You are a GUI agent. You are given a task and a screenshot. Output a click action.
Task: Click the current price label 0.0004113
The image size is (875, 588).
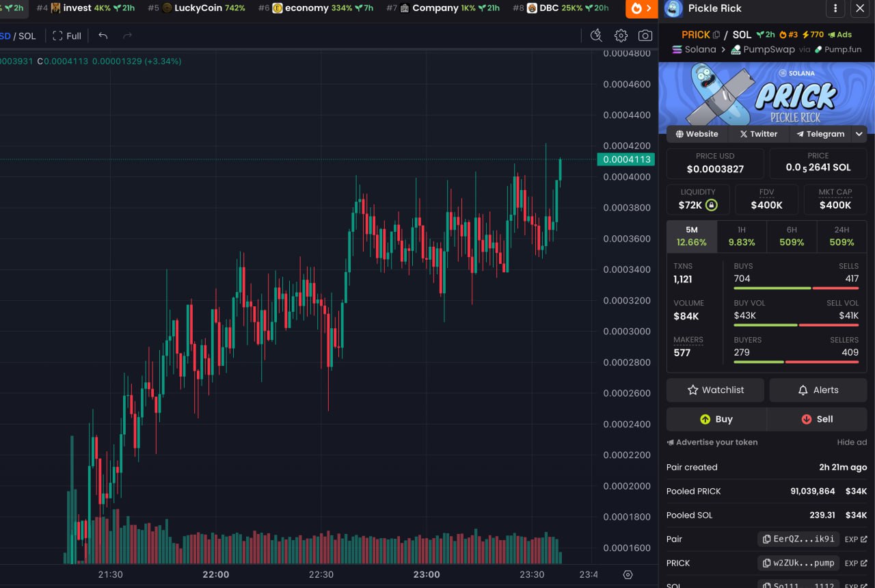[625, 159]
